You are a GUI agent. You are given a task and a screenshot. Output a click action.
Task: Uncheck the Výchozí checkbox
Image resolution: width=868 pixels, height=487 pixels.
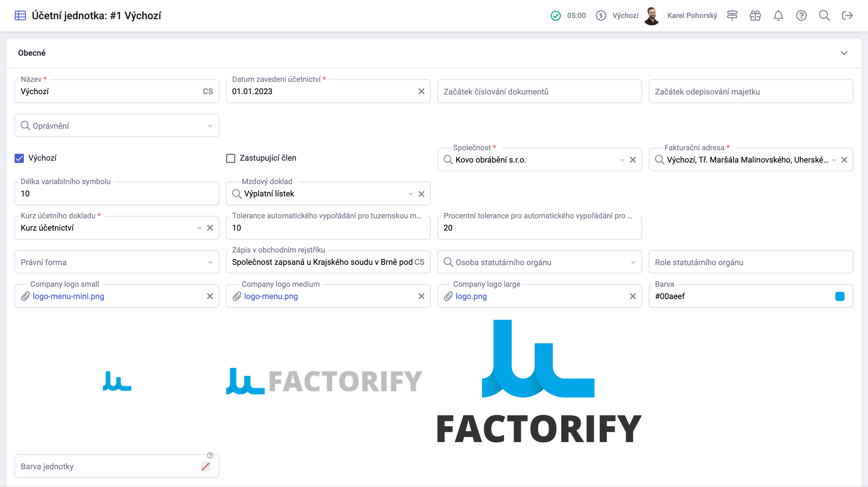(x=19, y=158)
